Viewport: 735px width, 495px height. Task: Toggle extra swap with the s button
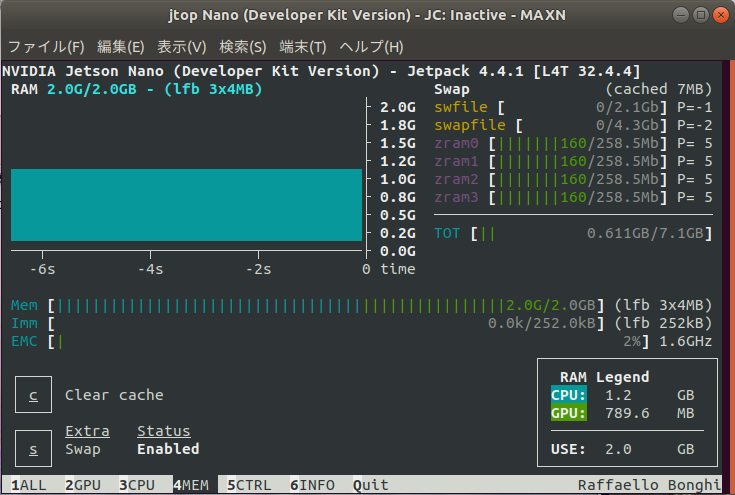point(33,449)
